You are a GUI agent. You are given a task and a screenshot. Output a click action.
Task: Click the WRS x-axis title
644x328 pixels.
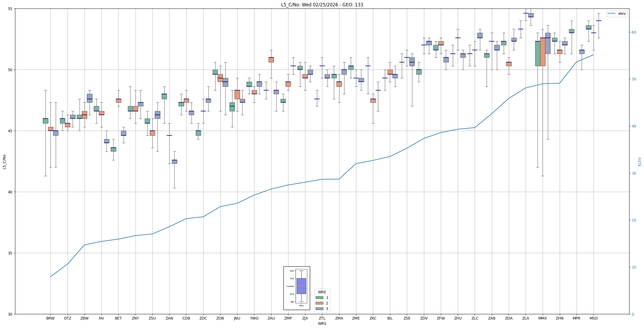pyautogui.click(x=322, y=324)
